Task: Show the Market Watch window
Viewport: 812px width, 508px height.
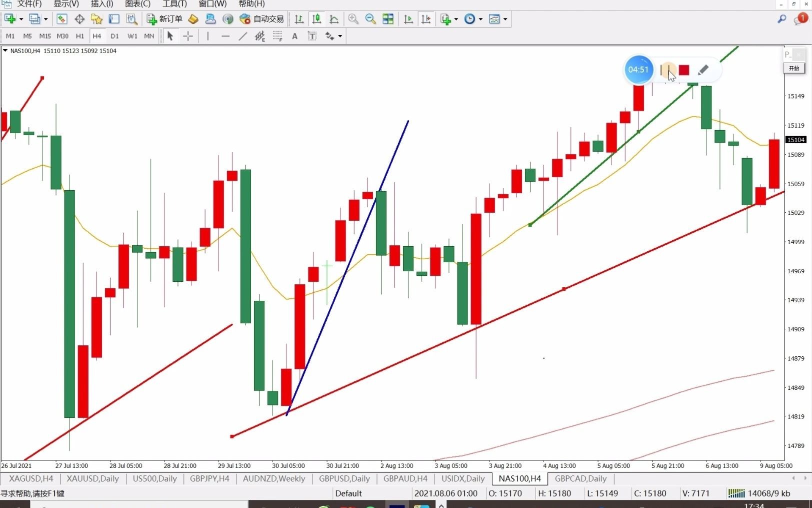Action: click(x=62, y=19)
